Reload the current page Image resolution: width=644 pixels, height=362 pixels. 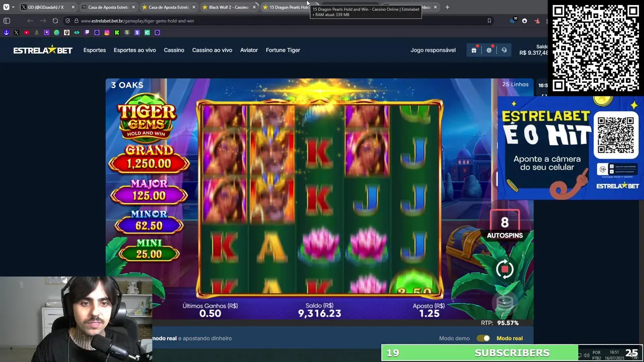point(55,21)
